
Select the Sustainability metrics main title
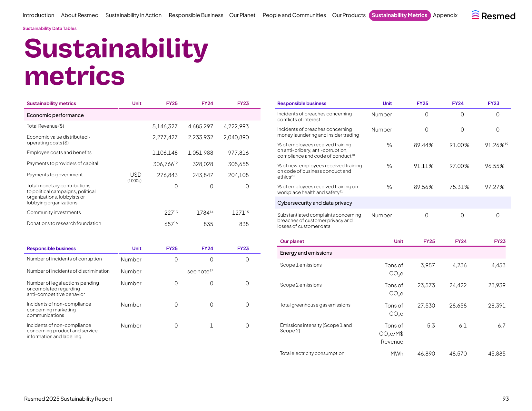coord(116,62)
